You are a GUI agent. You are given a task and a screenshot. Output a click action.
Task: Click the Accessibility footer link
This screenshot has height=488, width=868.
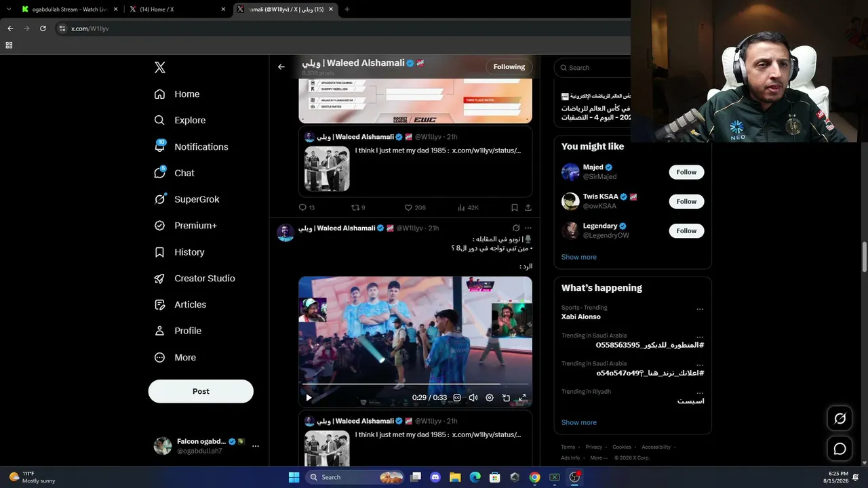[656, 447]
